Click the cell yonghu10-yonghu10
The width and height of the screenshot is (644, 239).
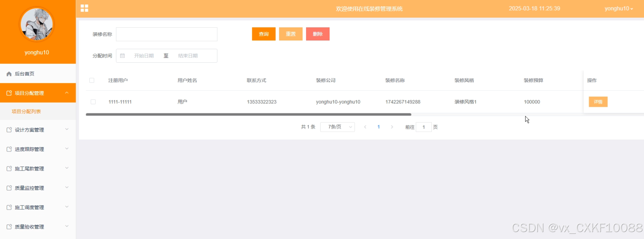338,102
